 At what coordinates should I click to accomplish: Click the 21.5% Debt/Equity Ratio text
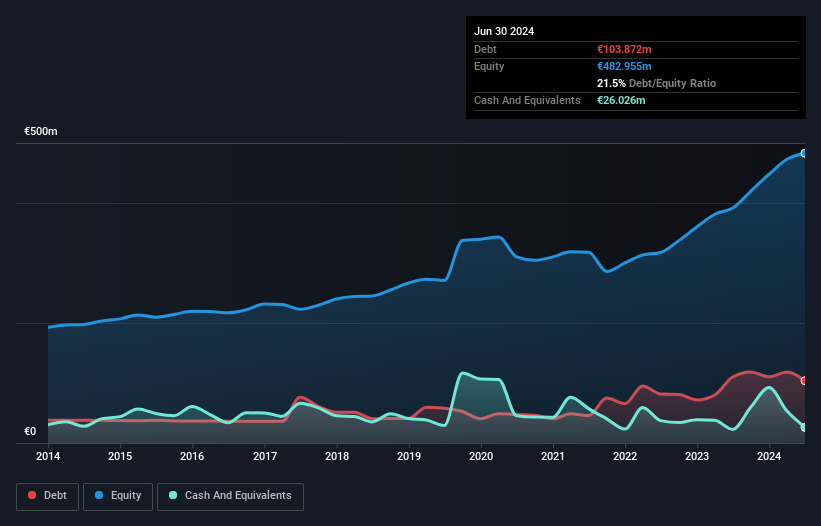coord(657,83)
